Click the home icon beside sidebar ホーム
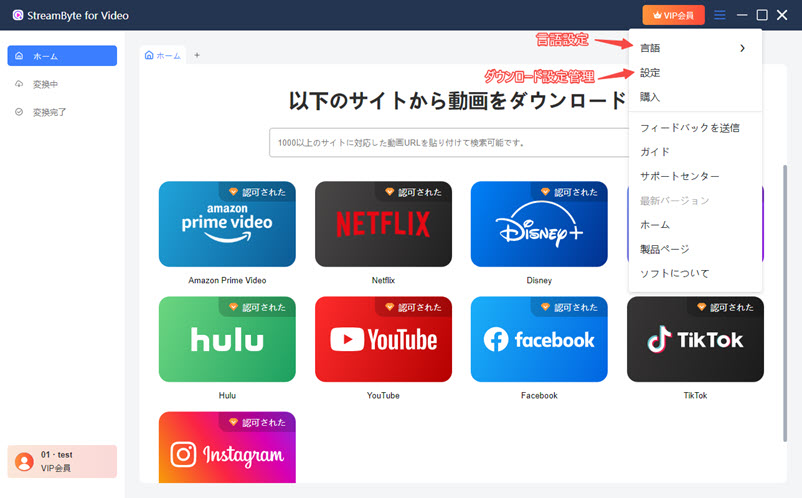This screenshot has height=498, width=802. (19, 56)
